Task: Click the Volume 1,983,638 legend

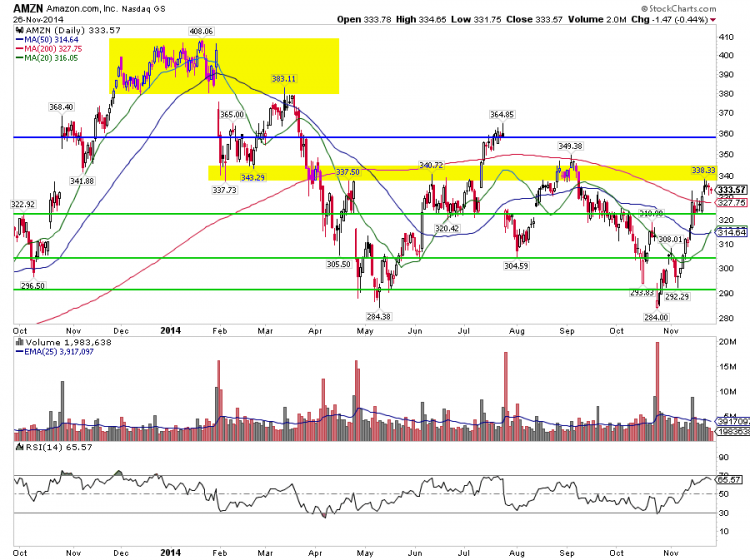Action: 68,342
